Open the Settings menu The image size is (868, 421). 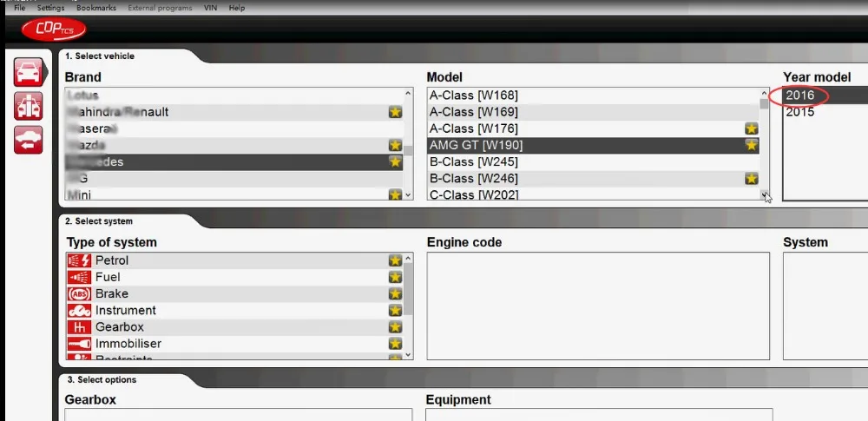tap(50, 8)
